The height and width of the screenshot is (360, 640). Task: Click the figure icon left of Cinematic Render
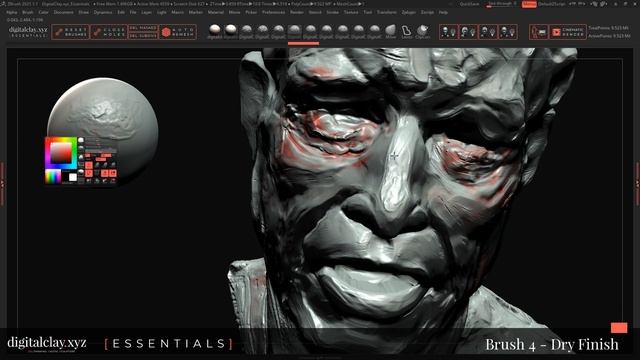[539, 32]
